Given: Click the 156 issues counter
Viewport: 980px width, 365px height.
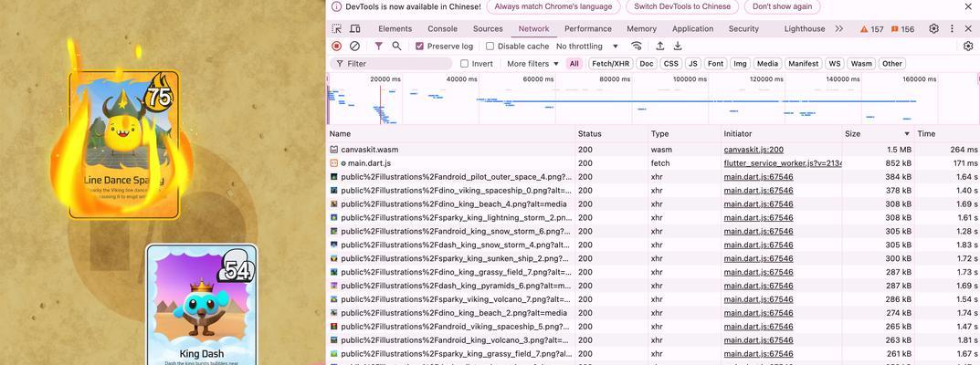Looking at the screenshot, I should coord(902,29).
